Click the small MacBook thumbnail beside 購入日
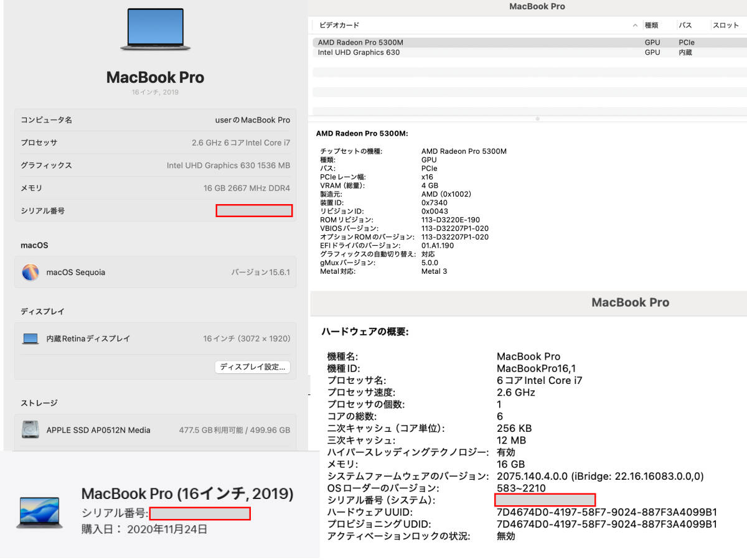Image resolution: width=747 pixels, height=560 pixels. (40, 513)
